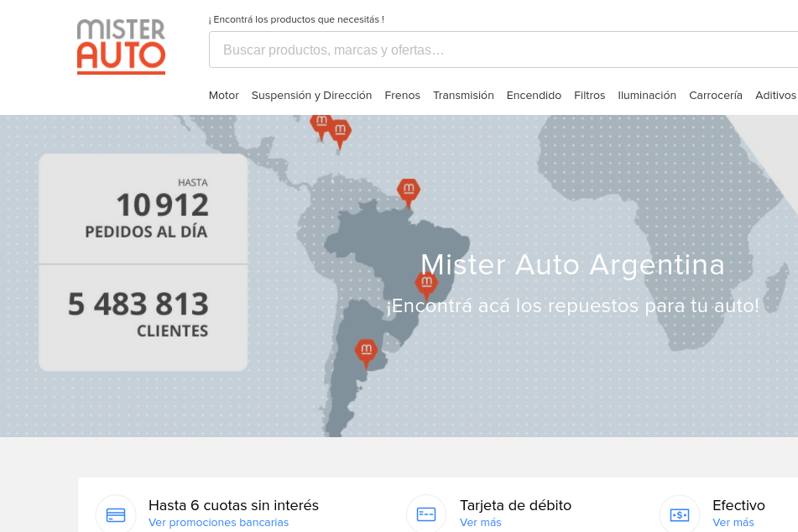Select the Aditivos menu item

click(775, 96)
